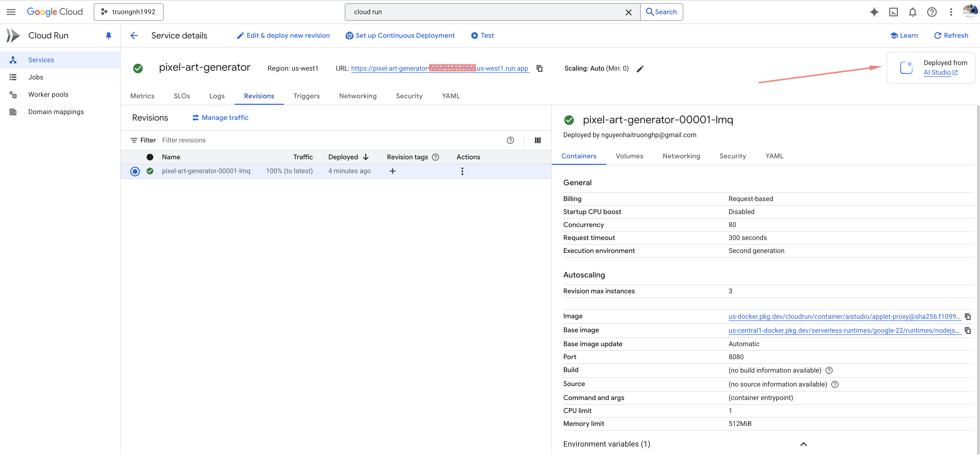Open Gemini AI assistant sparkle icon
This screenshot has height=455, width=980.
874,12
